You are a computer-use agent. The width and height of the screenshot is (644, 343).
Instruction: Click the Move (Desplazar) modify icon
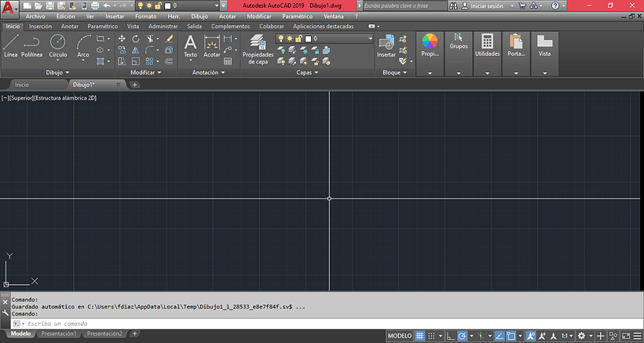click(x=122, y=38)
